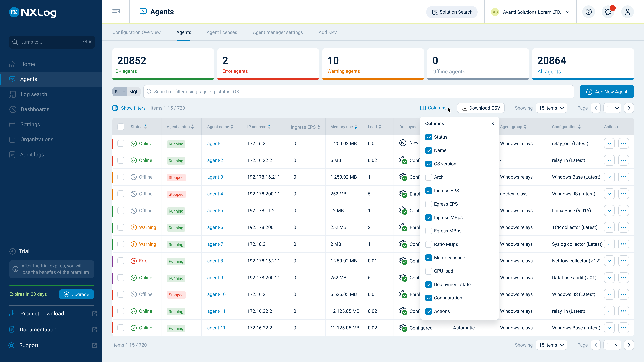Select the agent-3 row checkbox

121,177
